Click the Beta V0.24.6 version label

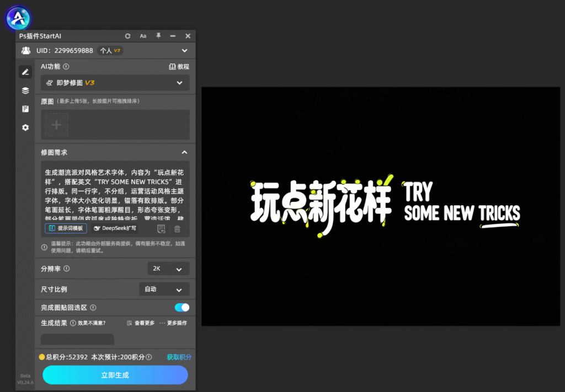25,379
